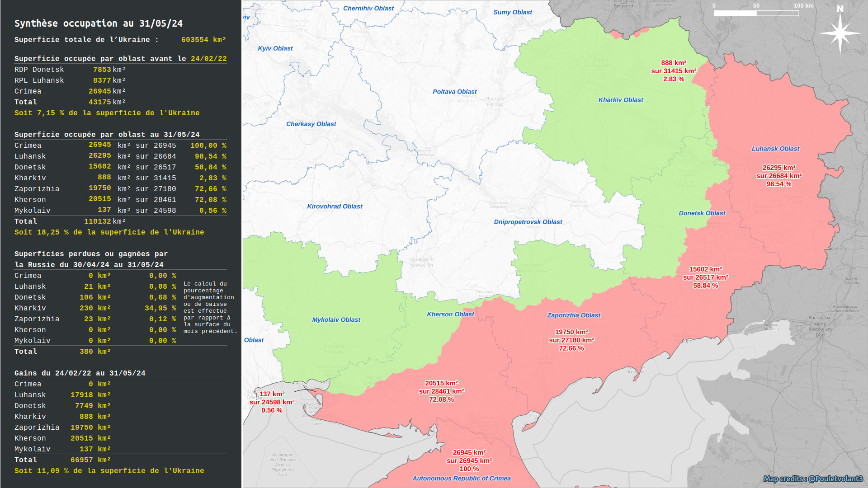Click the Dnipropetrovsk Oblast map label
Screen dimensions: 868x488
pyautogui.click(x=528, y=222)
